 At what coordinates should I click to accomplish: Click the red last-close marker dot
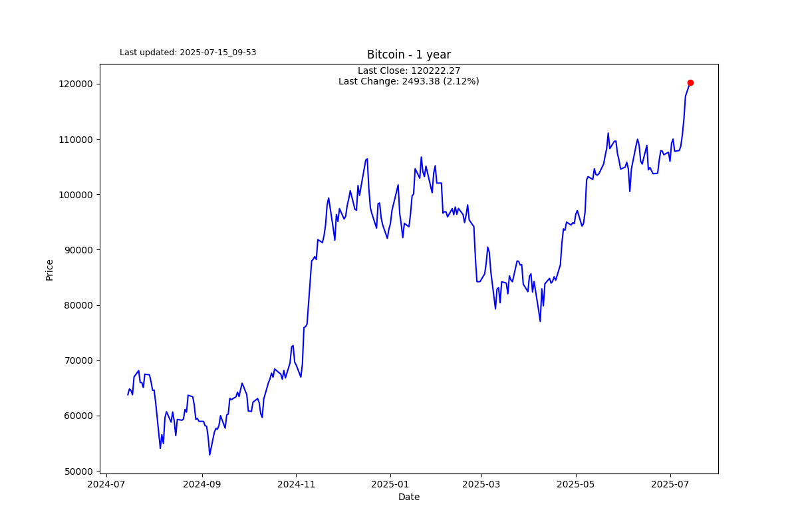tap(690, 82)
